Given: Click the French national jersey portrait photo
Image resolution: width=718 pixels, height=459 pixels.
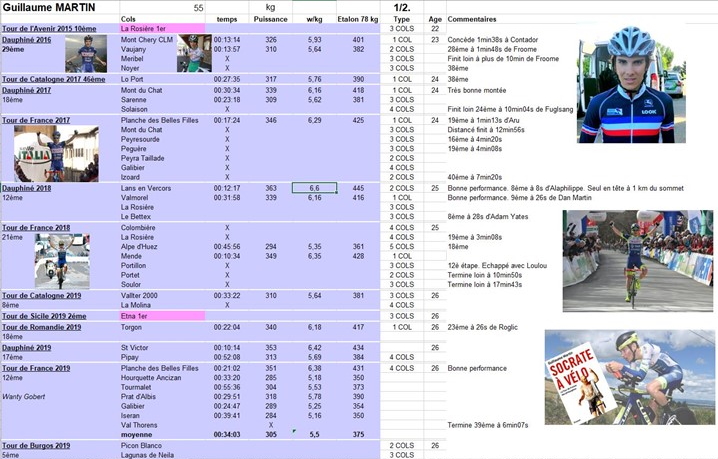Looking at the screenshot, I should 631,84.
